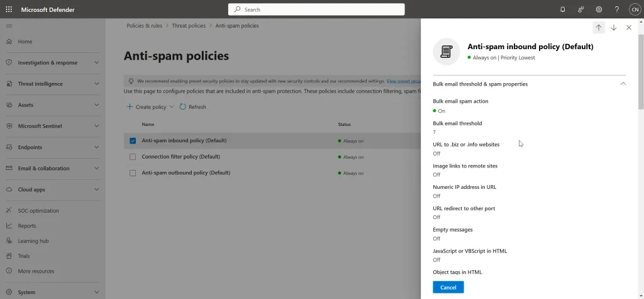Viewport: 644px width, 299px height.
Task: Collapse the navigation hamburger menu
Action: pyautogui.click(x=9, y=26)
